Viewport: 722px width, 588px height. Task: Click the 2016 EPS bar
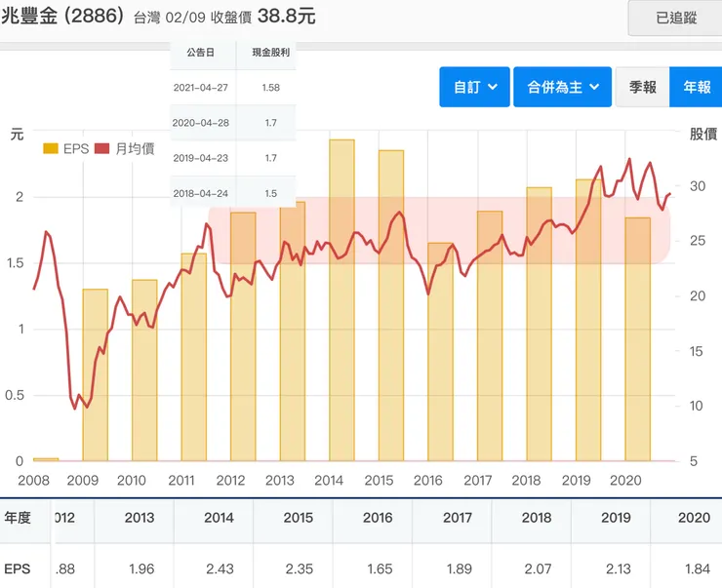(441, 351)
